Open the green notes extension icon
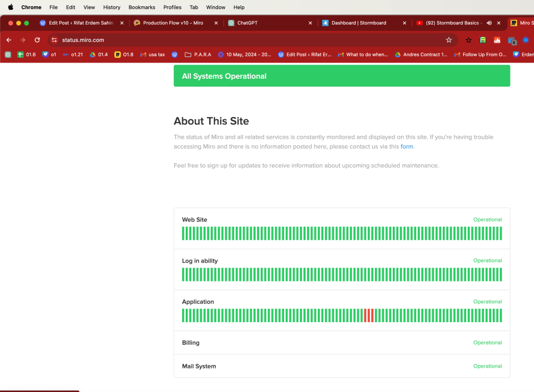Viewport: 534px width, 392px height. [x=483, y=40]
